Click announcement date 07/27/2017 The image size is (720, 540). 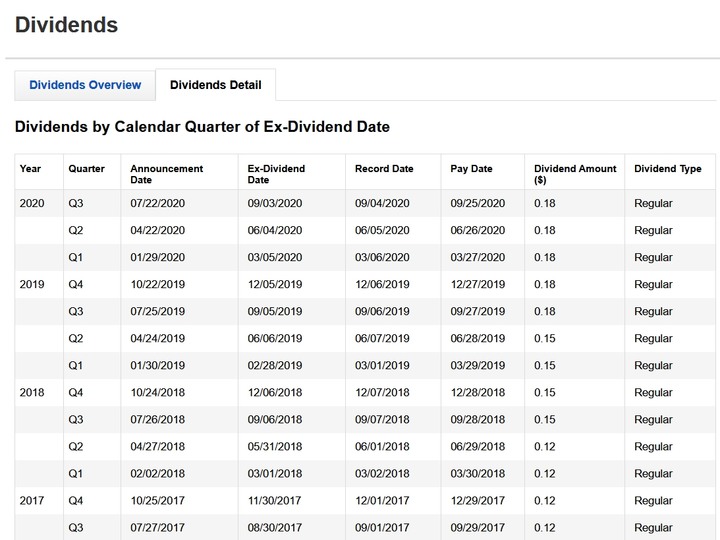pyautogui.click(x=158, y=528)
